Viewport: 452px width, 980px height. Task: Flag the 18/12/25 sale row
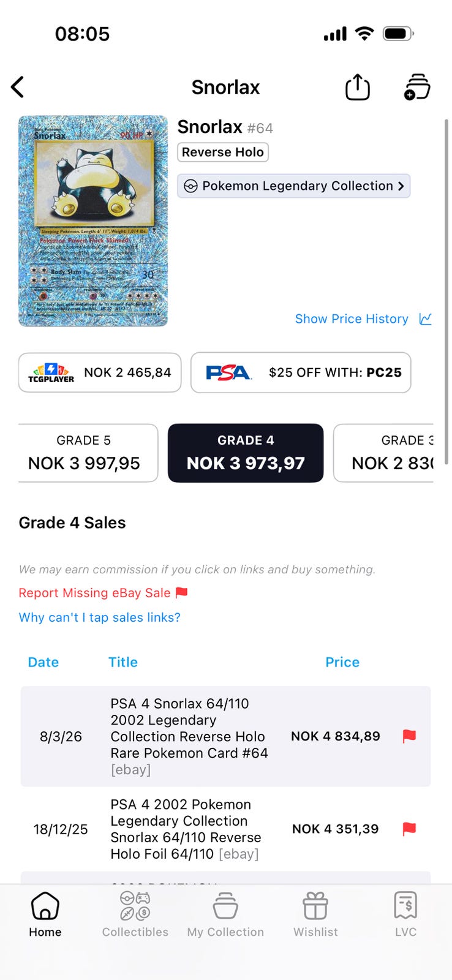[409, 829]
